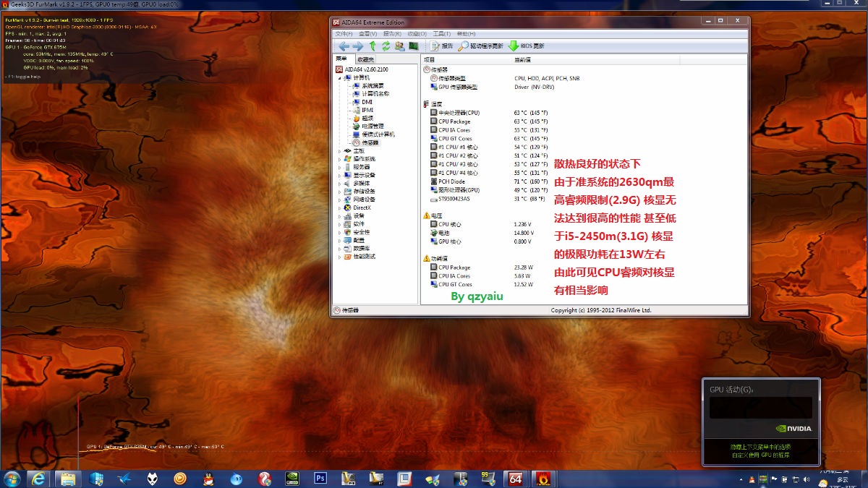Click the FurMark taskbar icon

[544, 479]
